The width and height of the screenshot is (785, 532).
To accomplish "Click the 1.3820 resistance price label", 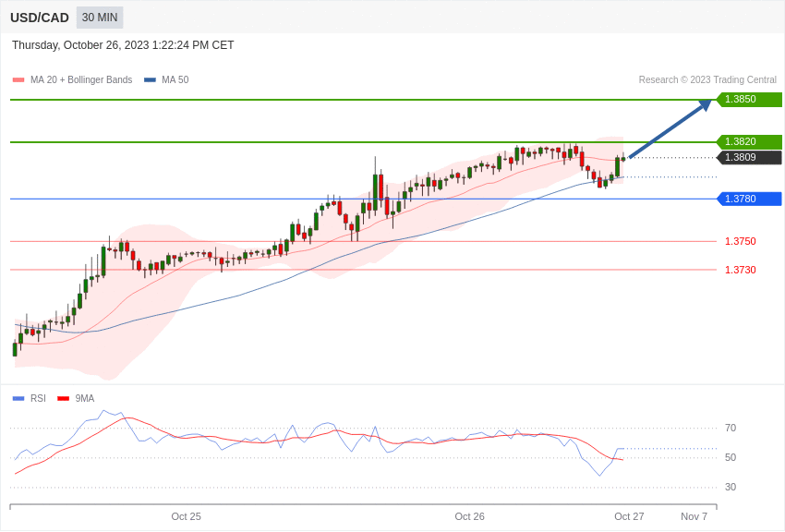I will (x=749, y=141).
